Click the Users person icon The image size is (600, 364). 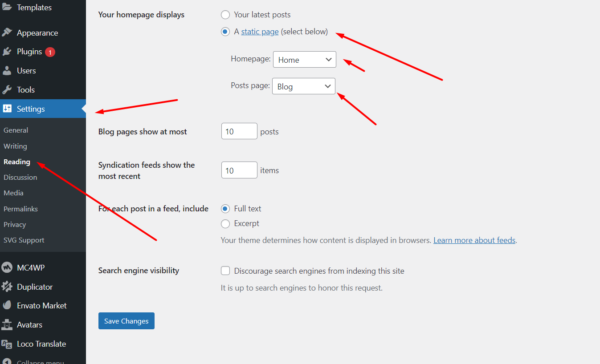point(7,71)
